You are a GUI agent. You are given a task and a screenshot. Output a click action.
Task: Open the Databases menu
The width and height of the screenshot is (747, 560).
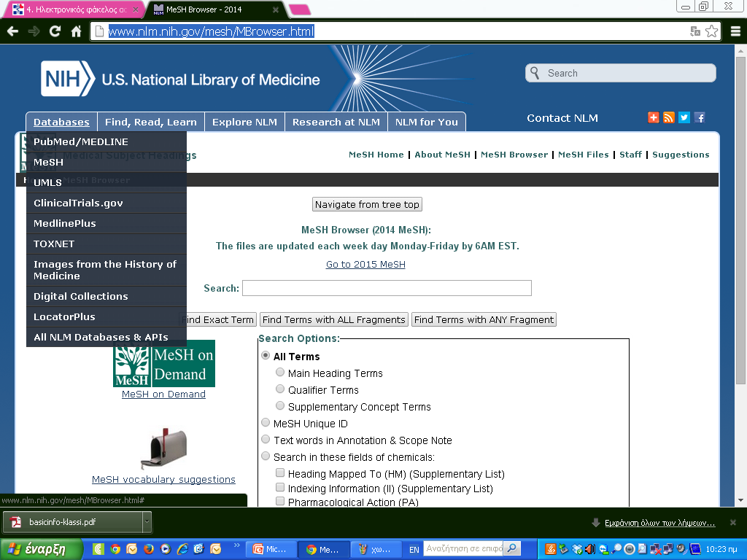point(61,122)
